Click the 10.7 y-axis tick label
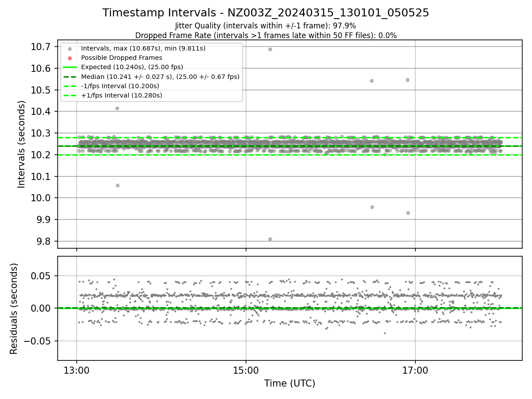The width and height of the screenshot is (532, 399). click(40, 47)
